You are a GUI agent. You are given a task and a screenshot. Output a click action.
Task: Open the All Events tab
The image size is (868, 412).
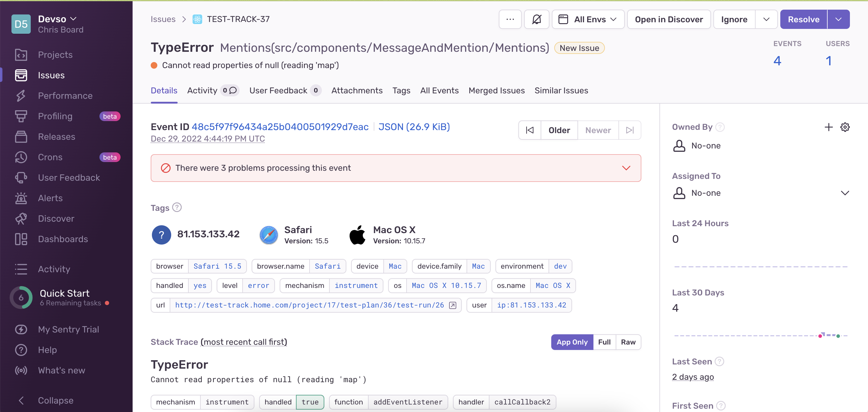pos(439,91)
